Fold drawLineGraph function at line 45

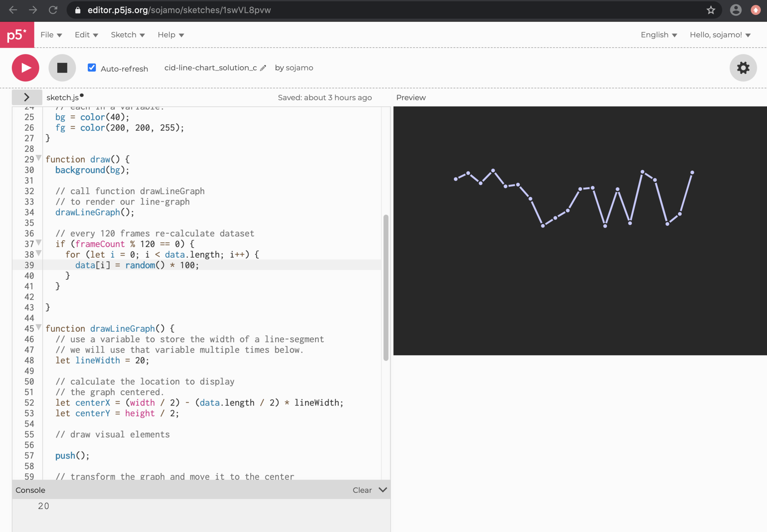39,327
